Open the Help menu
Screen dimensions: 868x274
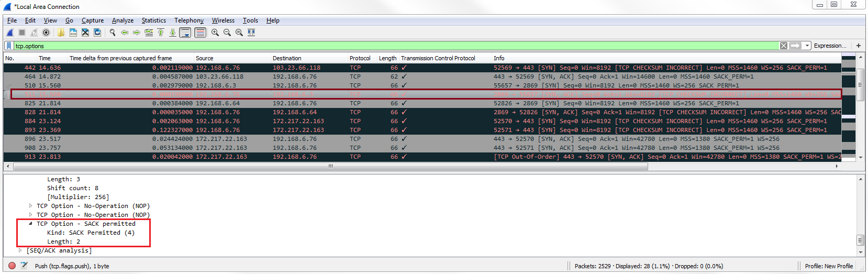pyautogui.click(x=273, y=20)
